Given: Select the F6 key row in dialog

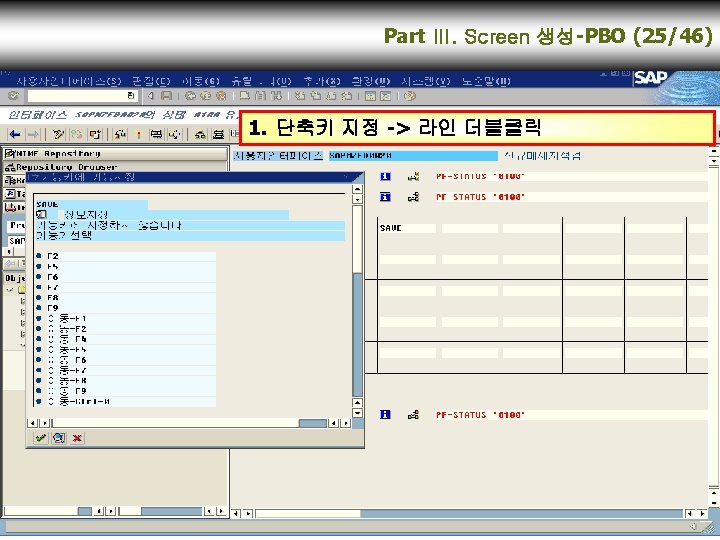Looking at the screenshot, I should [125, 277].
